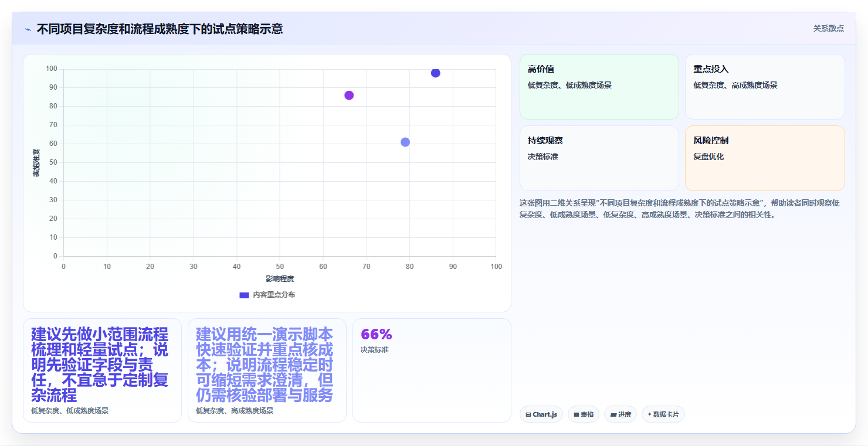This screenshot has width=868, height=446.
Task: Click 低复杂度、低成熟度场景 caption under first bottom card
Action: pyautogui.click(x=70, y=411)
